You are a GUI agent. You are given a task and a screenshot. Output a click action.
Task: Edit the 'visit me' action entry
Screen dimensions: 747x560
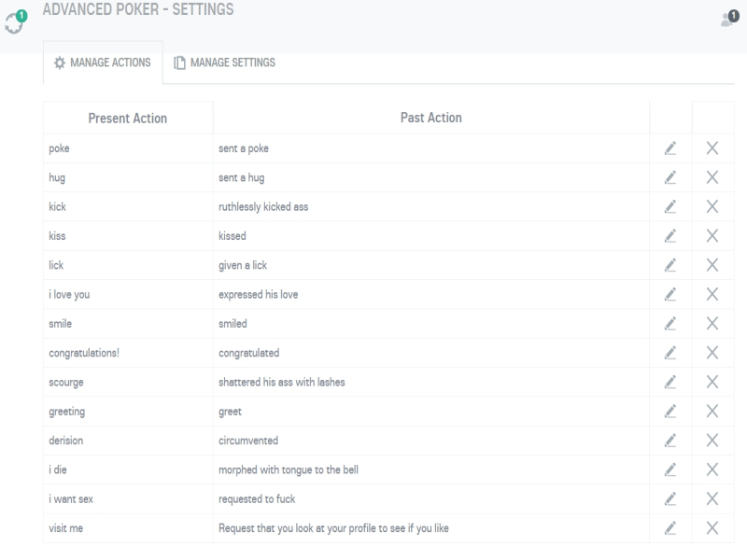coord(670,528)
